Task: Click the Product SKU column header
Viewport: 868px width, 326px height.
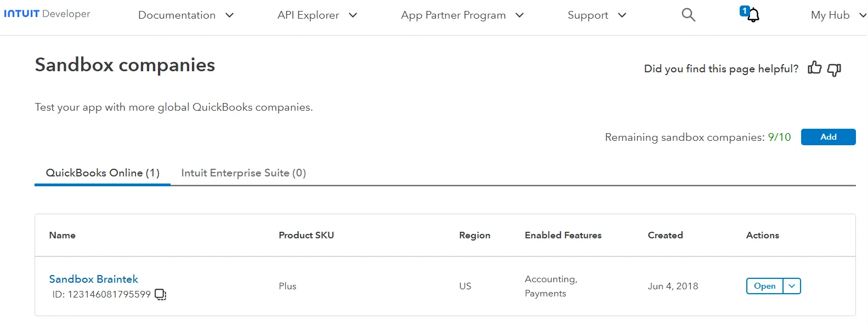Action: click(x=306, y=235)
